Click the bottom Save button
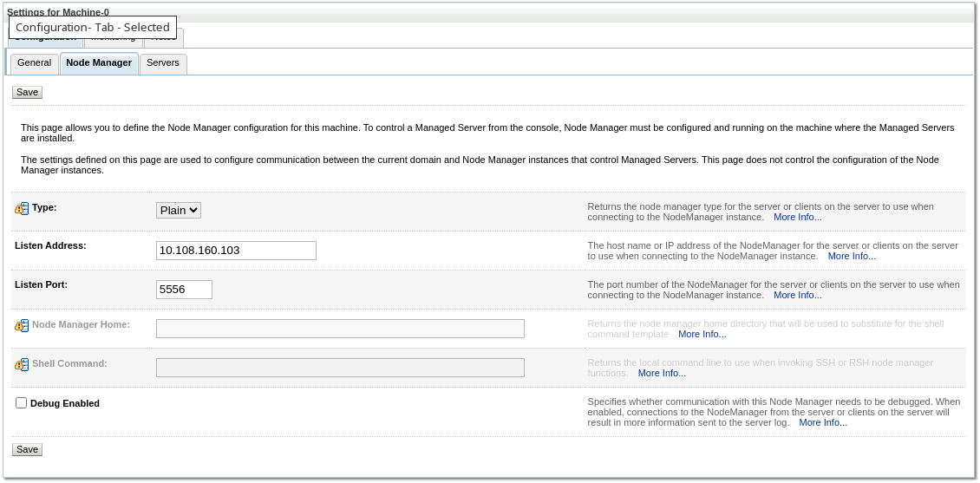 point(27,450)
